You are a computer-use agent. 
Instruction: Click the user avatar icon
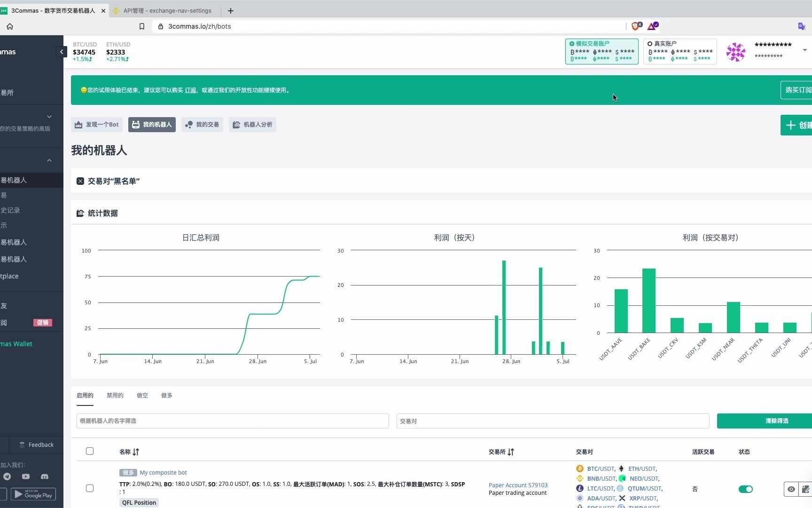[x=736, y=52]
